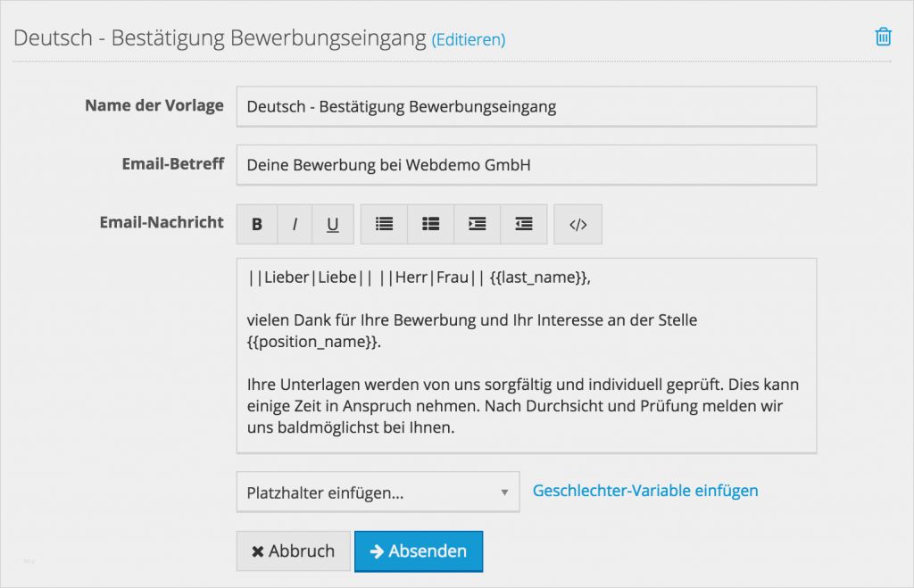Submit the template with Absenden
This screenshot has width=914, height=588.
[x=419, y=551]
